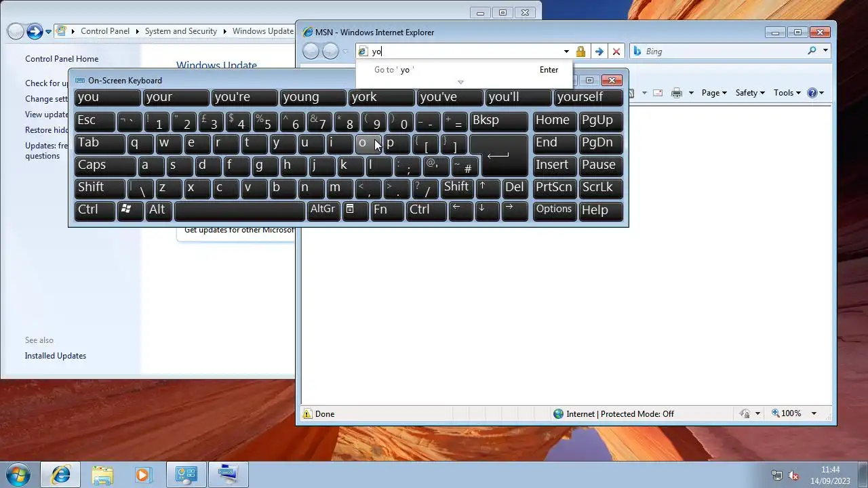Click the Internet zone globe icon in status bar

pyautogui.click(x=558, y=414)
